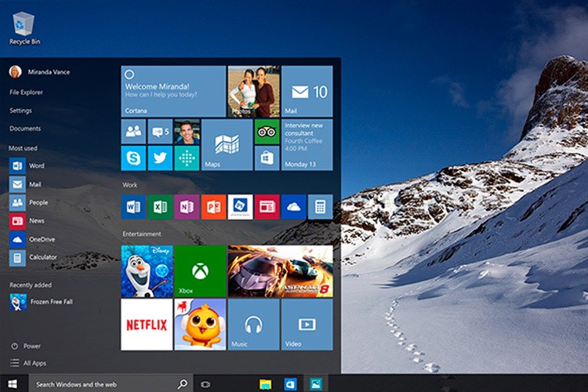
Task: Open the teal dotted-cross app tile
Action: tap(187, 158)
